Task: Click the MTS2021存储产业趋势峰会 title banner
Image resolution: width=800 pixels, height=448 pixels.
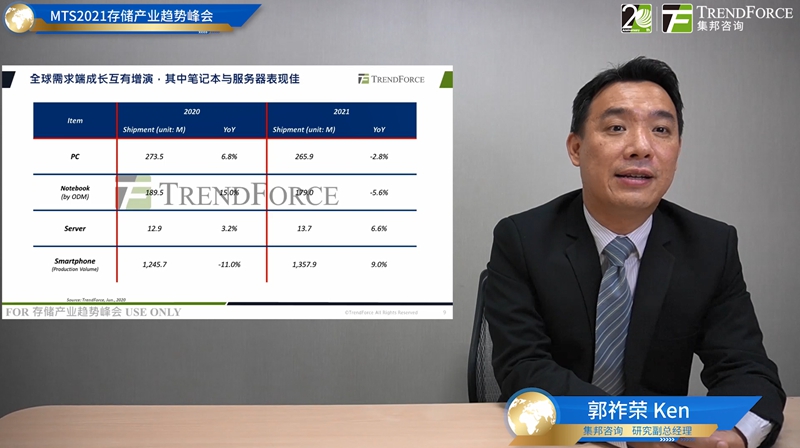Action: (139, 16)
